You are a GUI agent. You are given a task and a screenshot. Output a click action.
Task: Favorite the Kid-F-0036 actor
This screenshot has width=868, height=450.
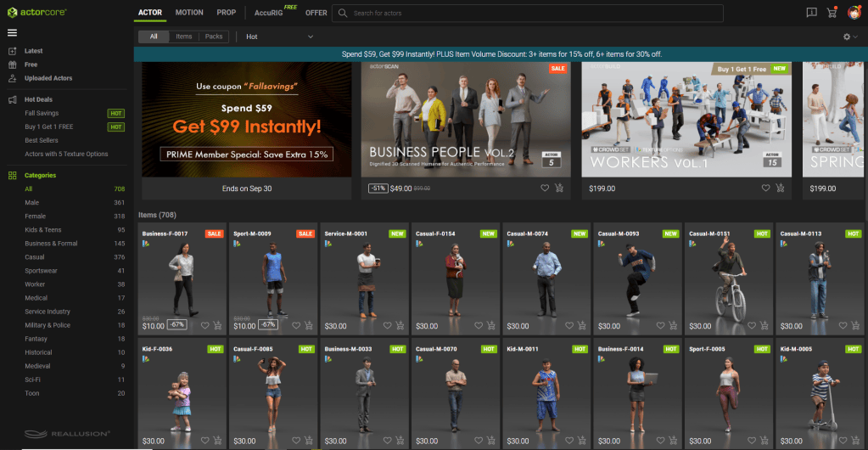pyautogui.click(x=204, y=441)
